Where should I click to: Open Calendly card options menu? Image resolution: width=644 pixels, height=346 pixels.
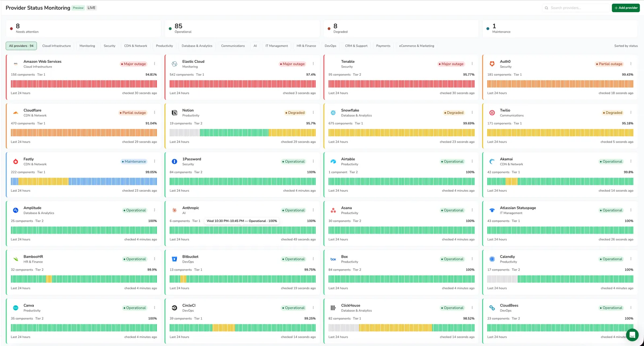pos(631,259)
